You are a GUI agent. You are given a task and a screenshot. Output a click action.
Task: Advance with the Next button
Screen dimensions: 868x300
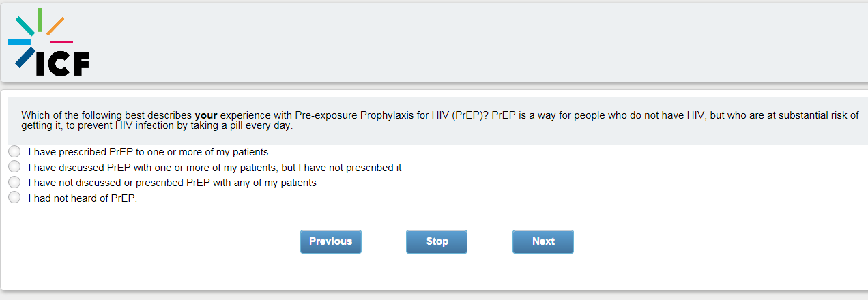point(543,241)
